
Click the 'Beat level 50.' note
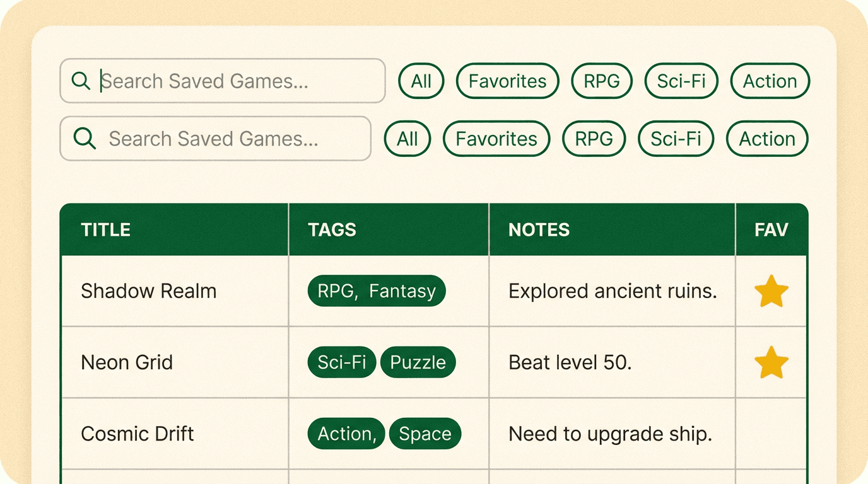pos(570,362)
